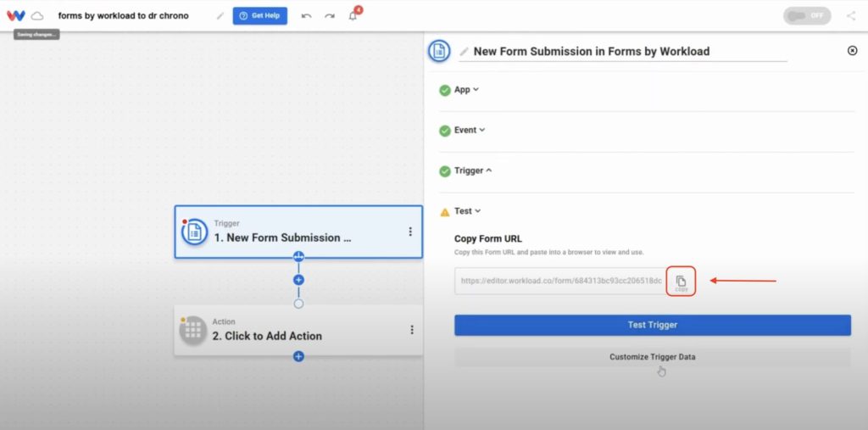This screenshot has width=868, height=430.
Task: Select the New Form Submission trigger node
Action: (298, 232)
